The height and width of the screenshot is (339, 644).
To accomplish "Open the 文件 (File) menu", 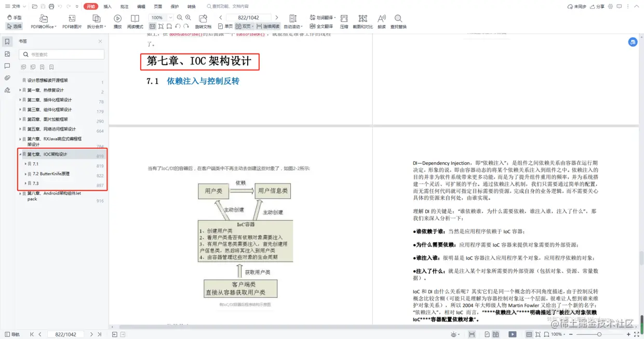I will point(16,6).
